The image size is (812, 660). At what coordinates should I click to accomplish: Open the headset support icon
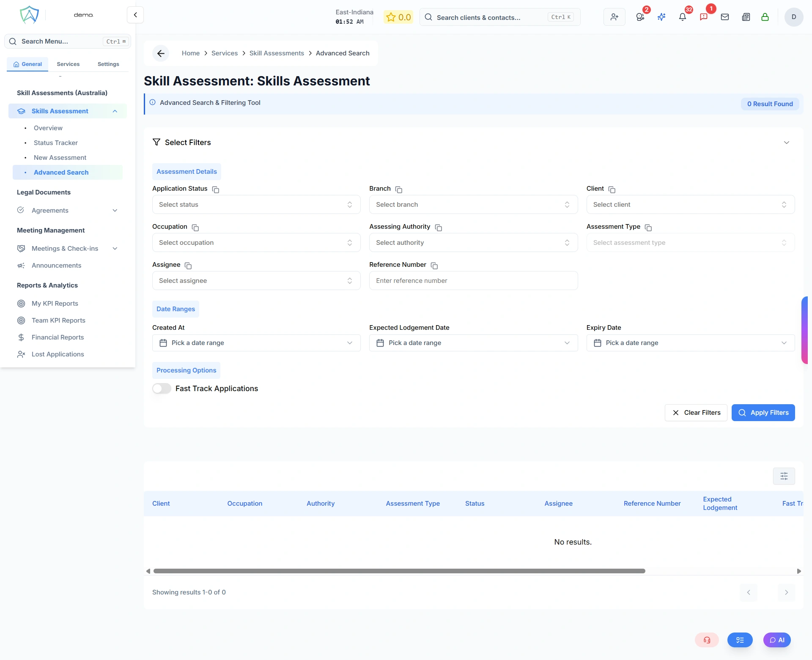706,640
